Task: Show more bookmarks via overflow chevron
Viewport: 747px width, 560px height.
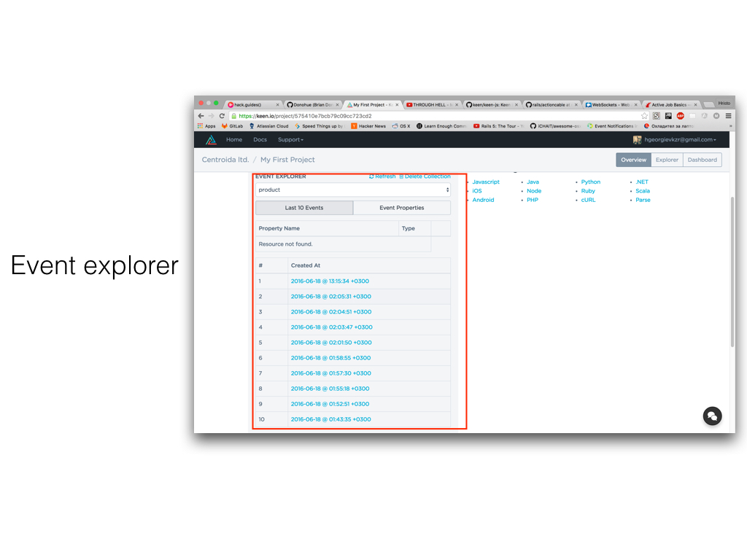Action: tap(730, 126)
